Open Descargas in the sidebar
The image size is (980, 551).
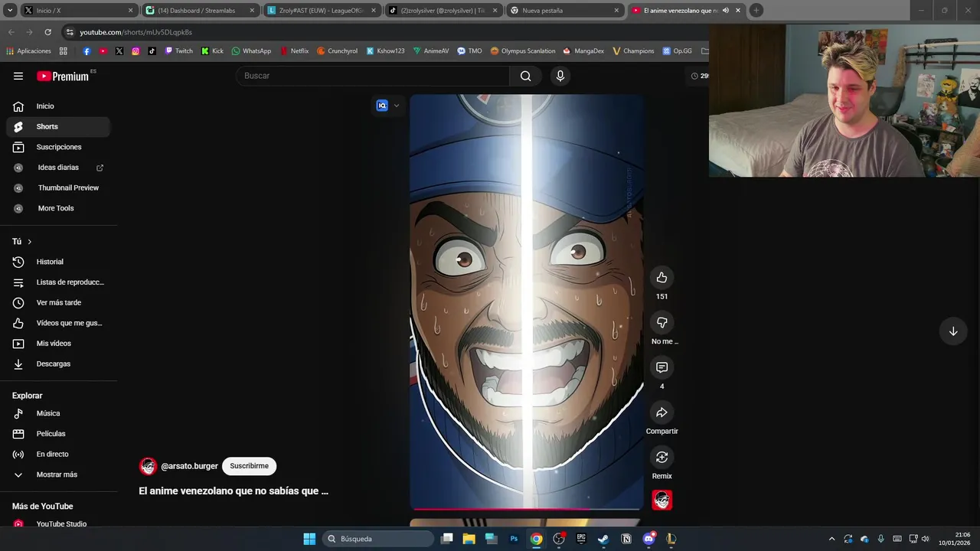(x=58, y=364)
